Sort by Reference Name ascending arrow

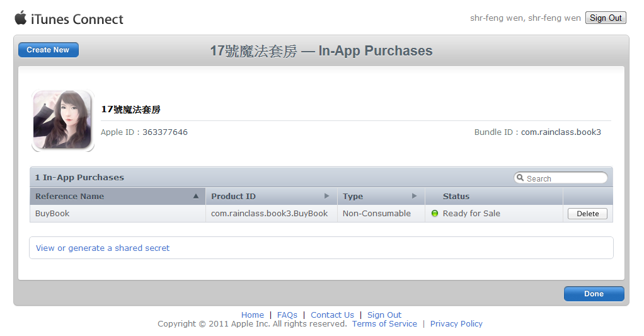[x=196, y=196]
